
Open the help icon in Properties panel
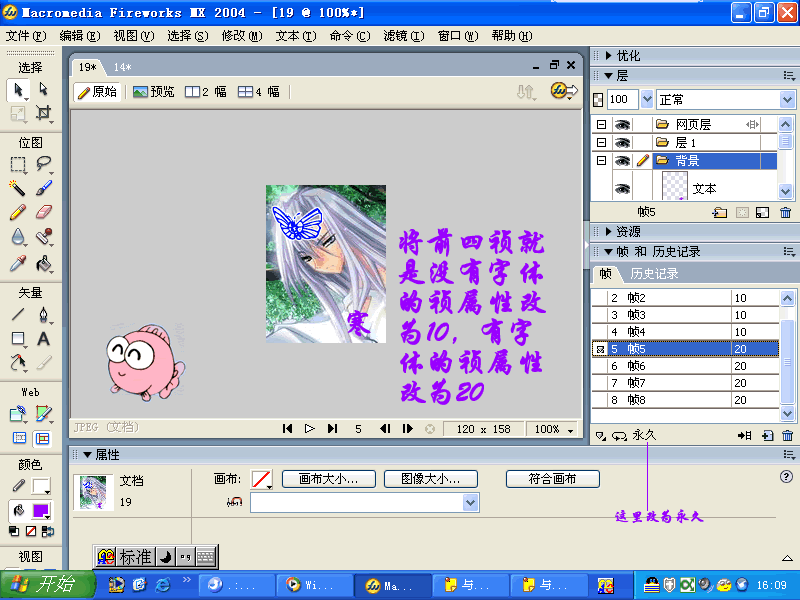(x=786, y=477)
